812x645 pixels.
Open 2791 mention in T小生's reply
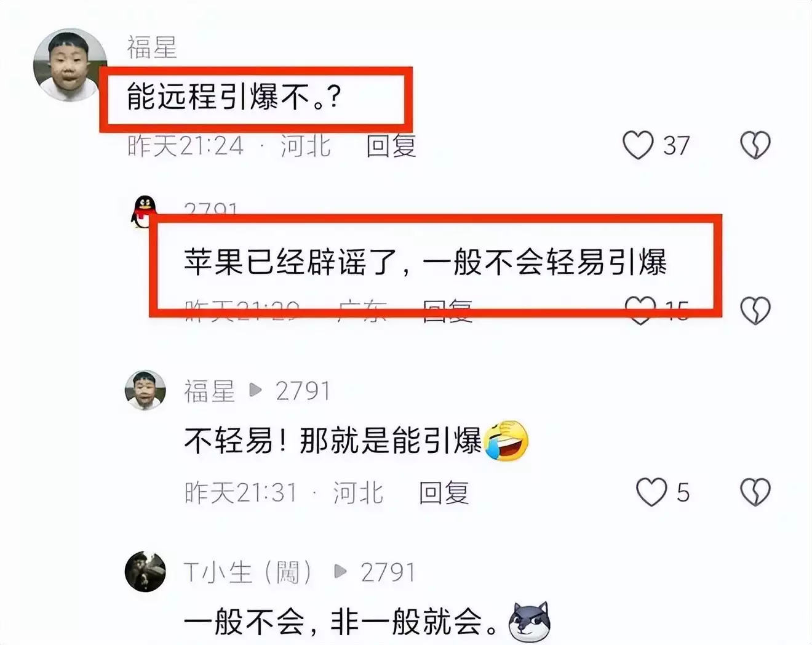point(388,572)
